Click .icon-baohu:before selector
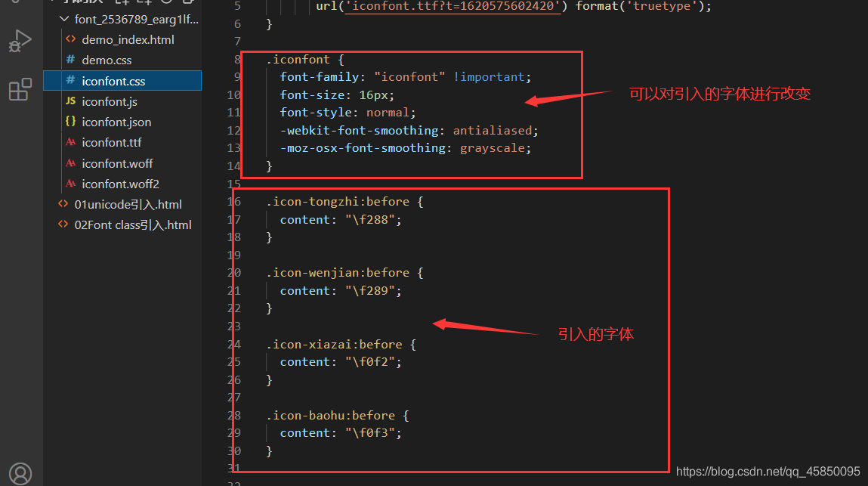The image size is (868, 486). (x=330, y=416)
